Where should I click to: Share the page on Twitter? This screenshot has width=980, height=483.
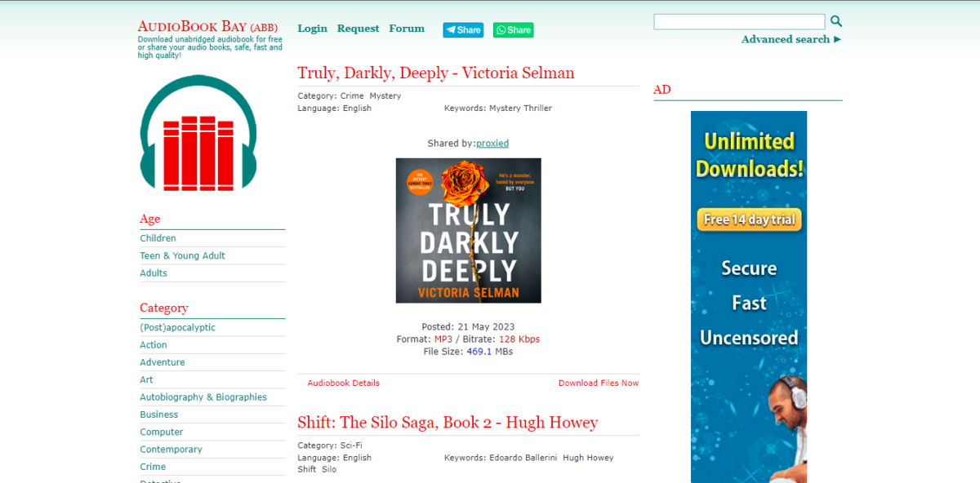(462, 29)
